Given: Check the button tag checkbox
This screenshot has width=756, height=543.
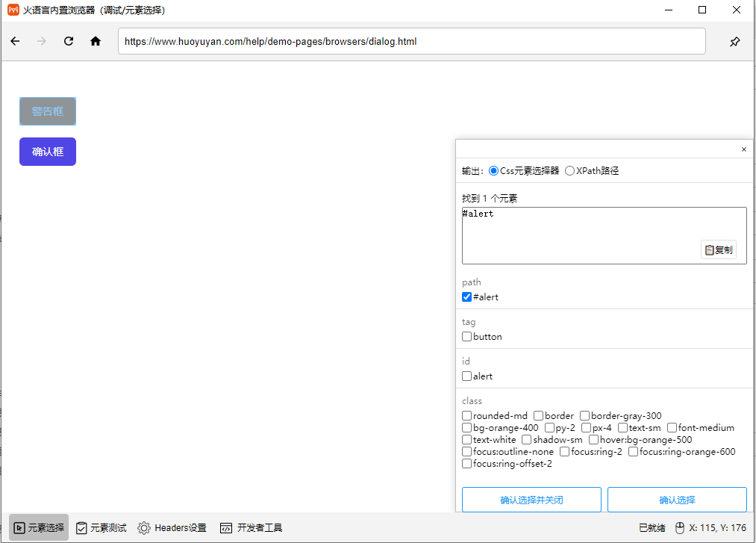Looking at the screenshot, I should (x=466, y=336).
